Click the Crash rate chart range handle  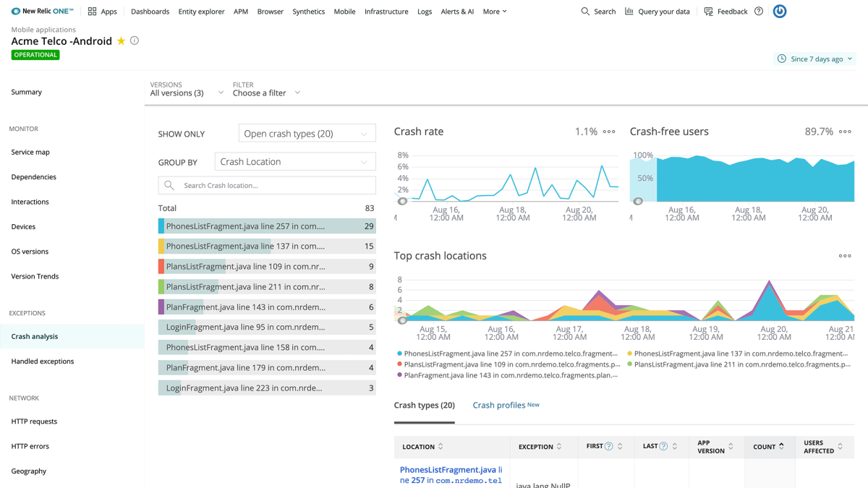pos(402,202)
